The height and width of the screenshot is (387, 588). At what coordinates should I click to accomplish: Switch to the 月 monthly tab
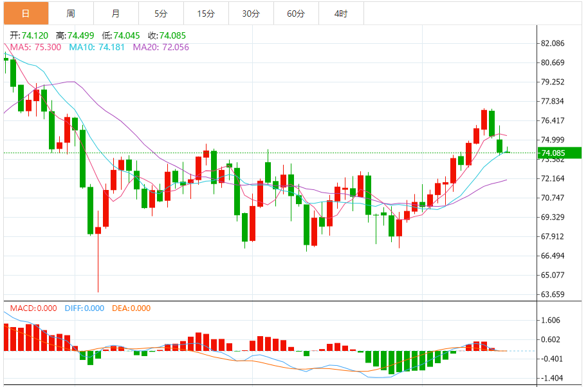coord(116,14)
